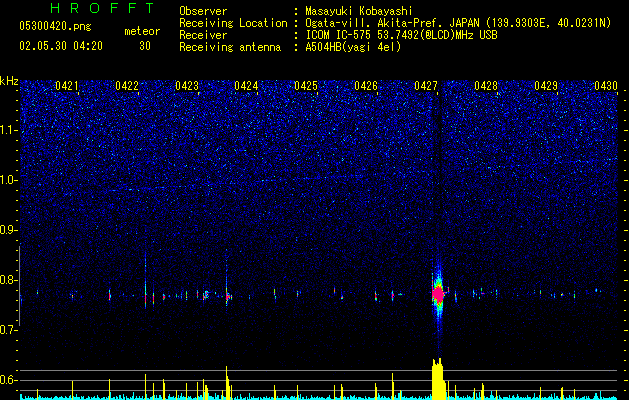This screenshot has width=629, height=400.
Task: Click the 0.6 kHz axis label
Action: tap(8, 380)
